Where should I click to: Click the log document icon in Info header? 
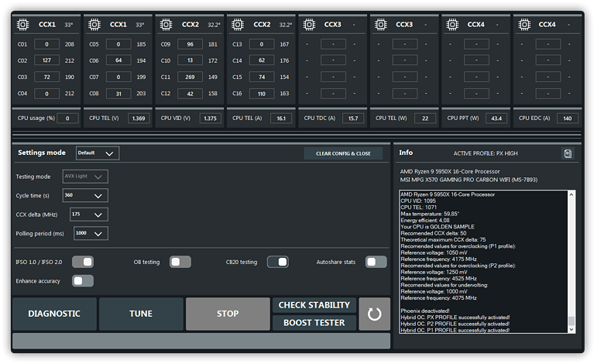click(x=568, y=153)
